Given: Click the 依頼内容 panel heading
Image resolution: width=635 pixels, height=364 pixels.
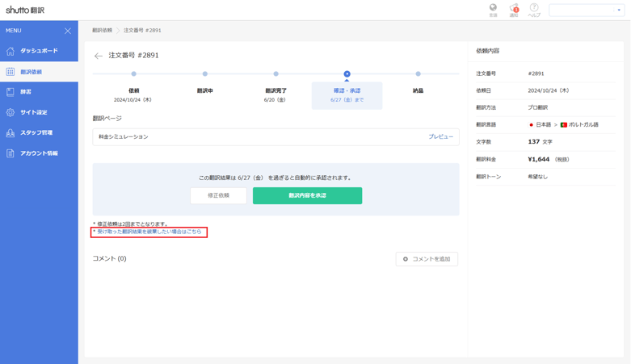Looking at the screenshot, I should [488, 51].
